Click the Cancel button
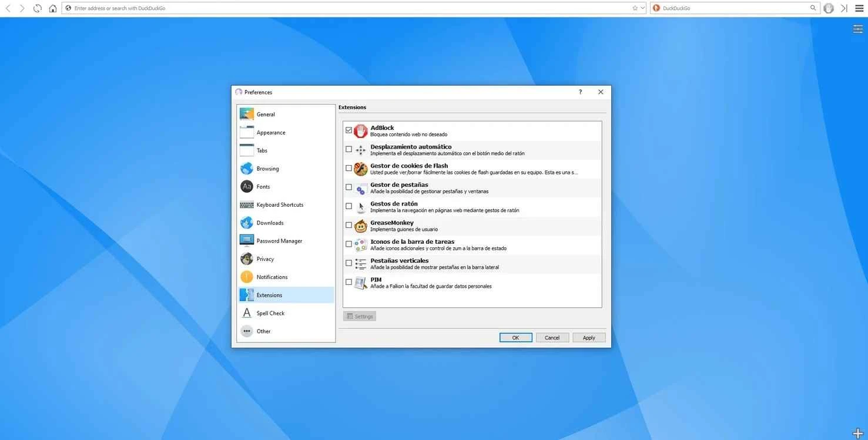Image resolution: width=868 pixels, height=440 pixels. click(552, 338)
